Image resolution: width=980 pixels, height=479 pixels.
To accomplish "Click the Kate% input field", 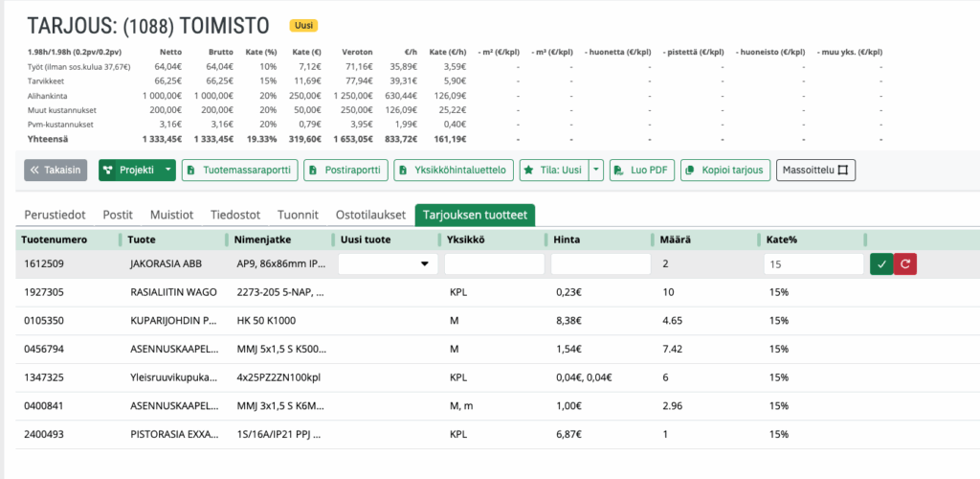I will click(x=813, y=264).
